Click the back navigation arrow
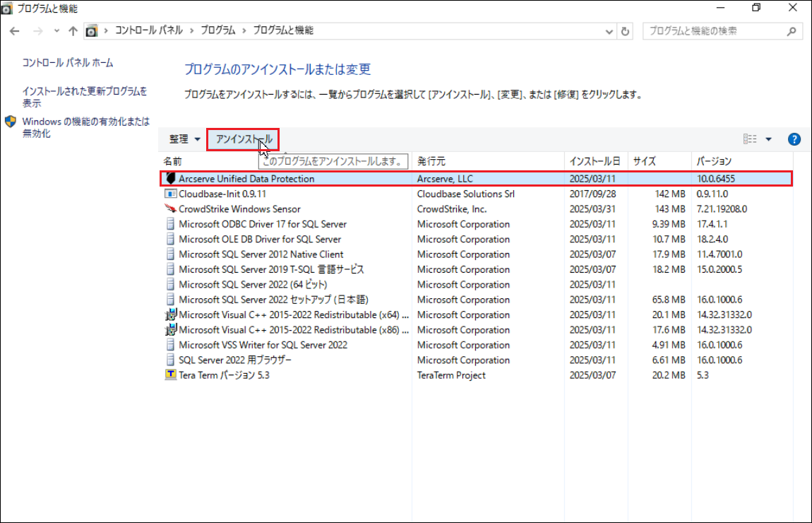This screenshot has height=523, width=812. (x=15, y=31)
